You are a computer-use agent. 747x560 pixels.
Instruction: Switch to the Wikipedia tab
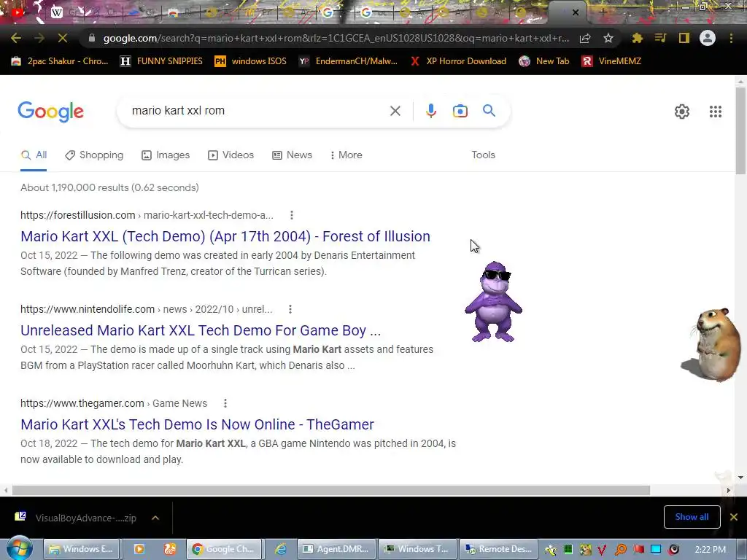click(56, 13)
